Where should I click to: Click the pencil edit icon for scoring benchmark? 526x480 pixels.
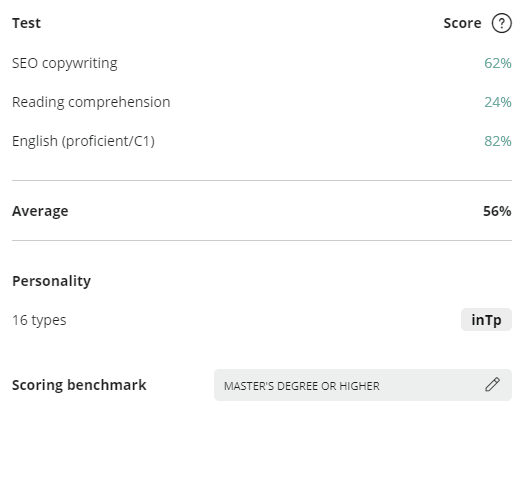pos(492,384)
